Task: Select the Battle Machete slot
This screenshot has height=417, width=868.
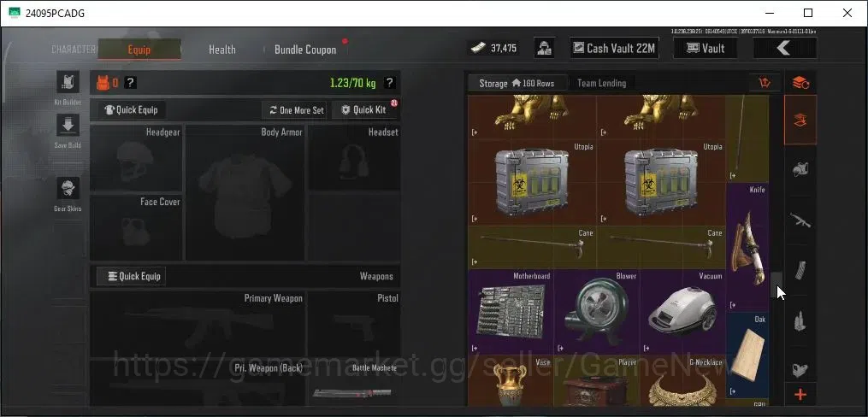Action: (x=354, y=383)
